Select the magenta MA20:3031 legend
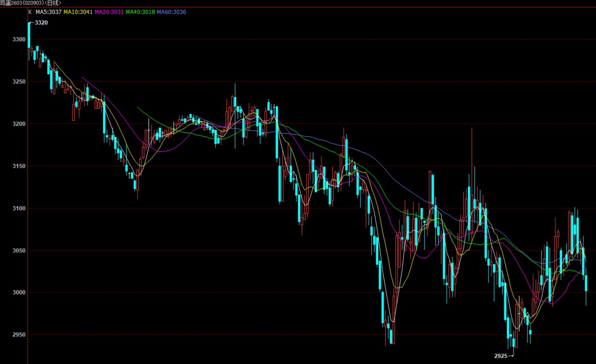This screenshot has width=596, height=364. click(109, 12)
